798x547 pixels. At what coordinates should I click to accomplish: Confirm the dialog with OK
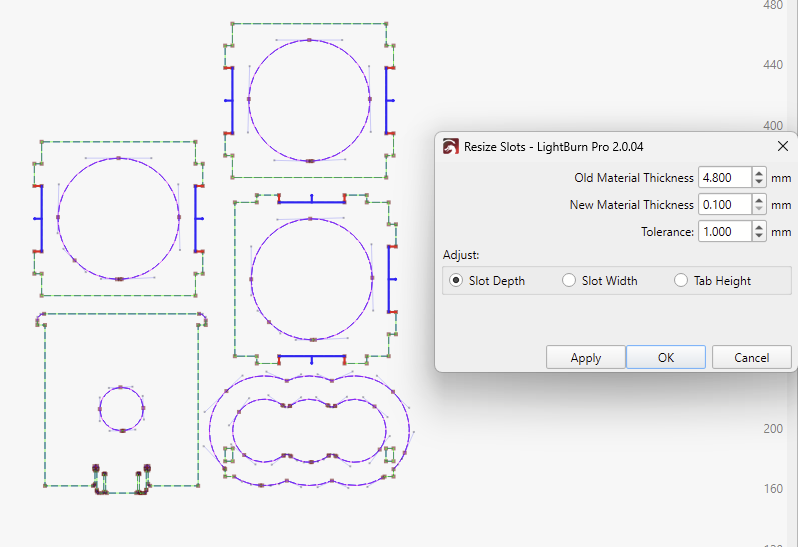[x=666, y=358]
